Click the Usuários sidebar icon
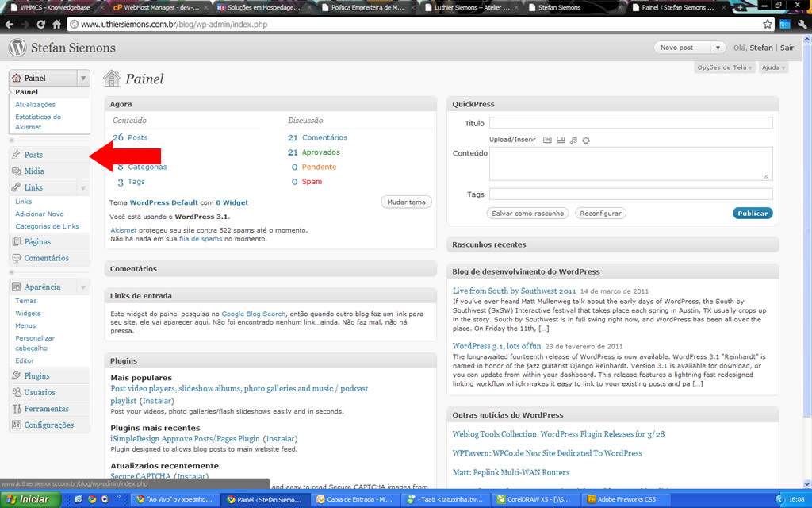The width and height of the screenshot is (812, 508). 16,392
